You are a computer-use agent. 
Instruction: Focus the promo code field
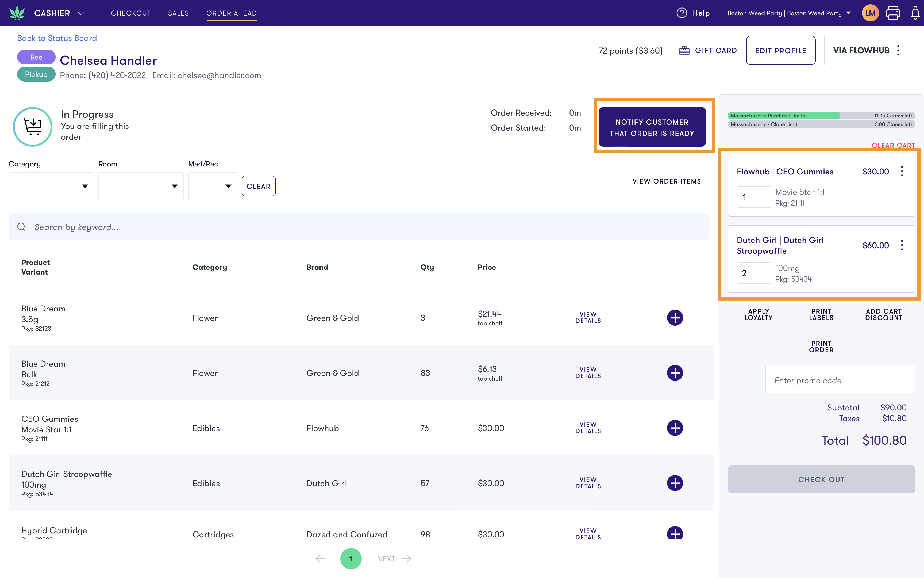click(840, 380)
